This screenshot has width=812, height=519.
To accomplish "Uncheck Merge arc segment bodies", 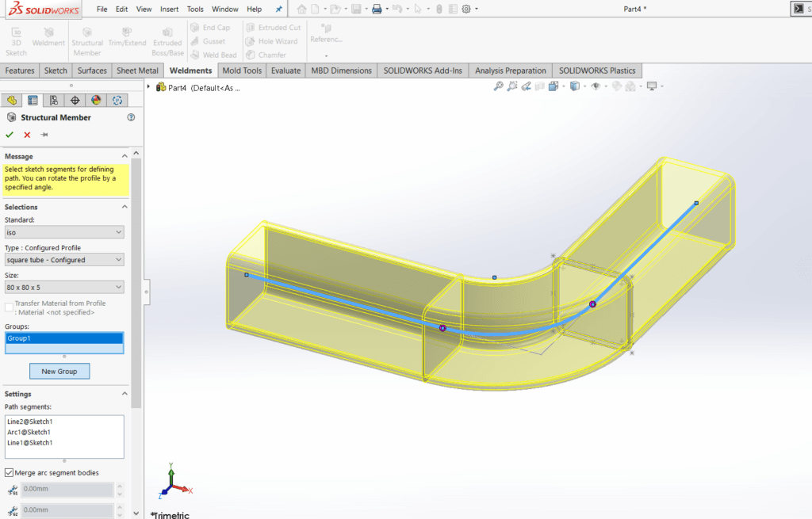I will pyautogui.click(x=10, y=473).
